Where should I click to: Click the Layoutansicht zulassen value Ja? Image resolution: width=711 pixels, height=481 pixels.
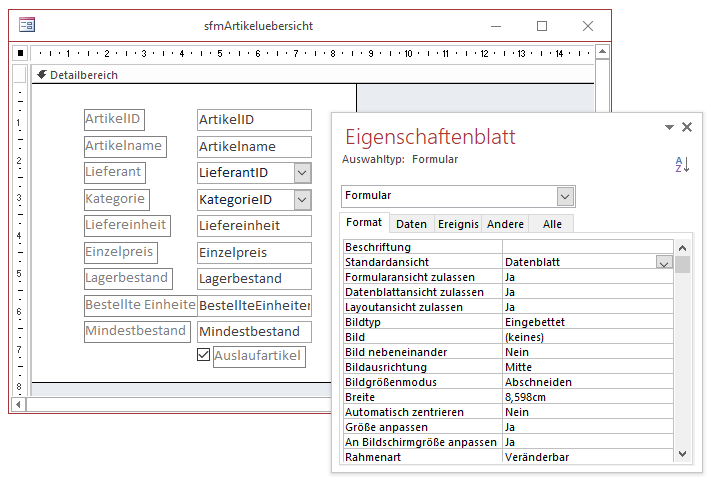coord(587,307)
